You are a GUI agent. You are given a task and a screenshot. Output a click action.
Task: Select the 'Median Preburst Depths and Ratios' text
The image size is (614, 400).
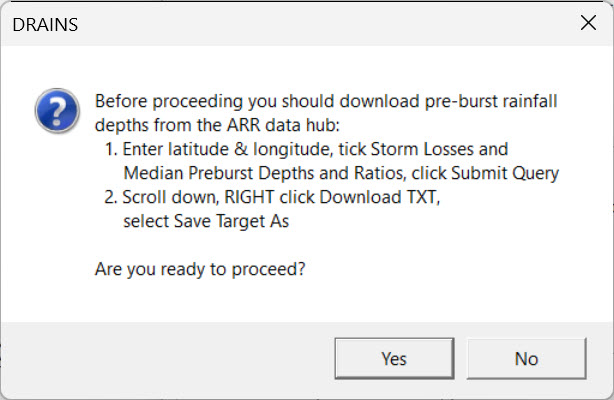pos(265,173)
